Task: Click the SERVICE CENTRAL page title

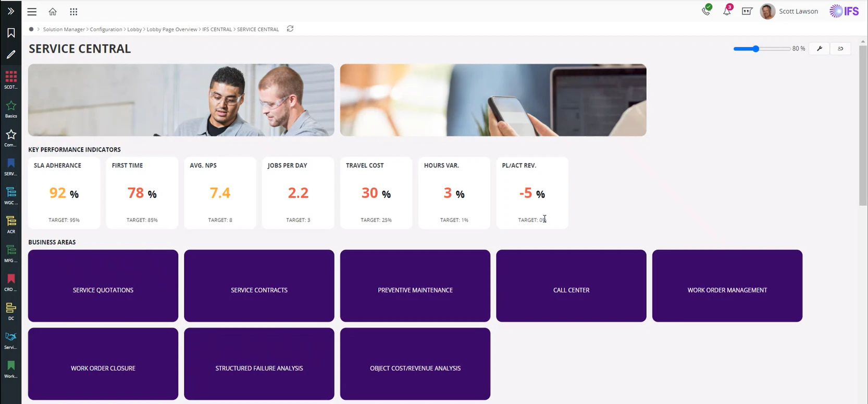Action: point(80,48)
